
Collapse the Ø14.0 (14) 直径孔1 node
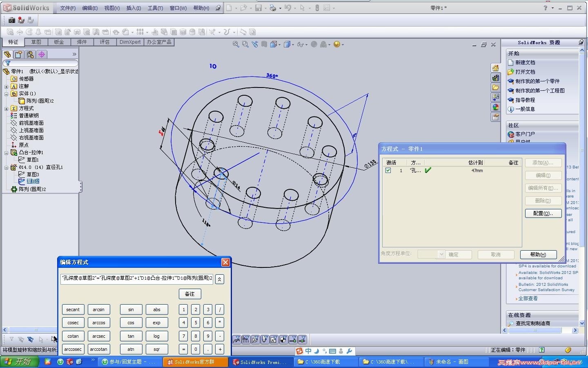[6, 168]
